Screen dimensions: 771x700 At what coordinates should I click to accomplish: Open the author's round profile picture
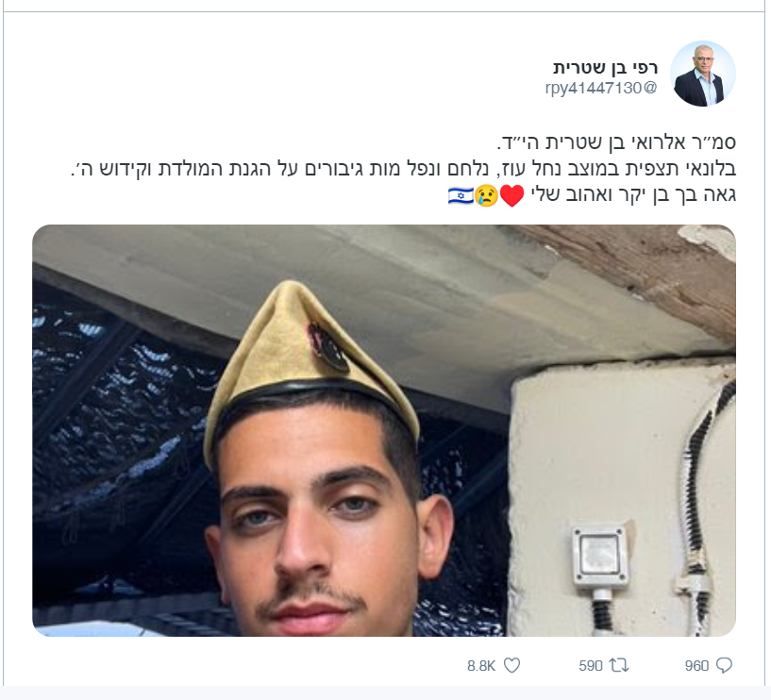703,74
